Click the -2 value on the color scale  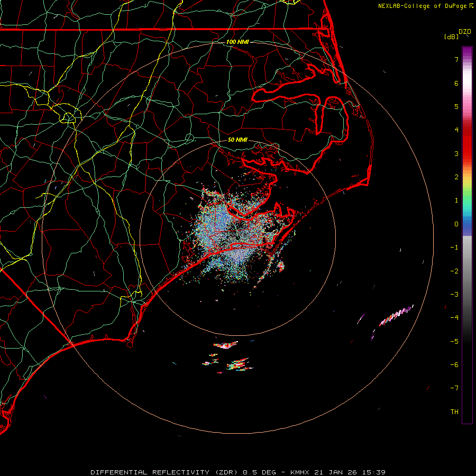[454, 271]
